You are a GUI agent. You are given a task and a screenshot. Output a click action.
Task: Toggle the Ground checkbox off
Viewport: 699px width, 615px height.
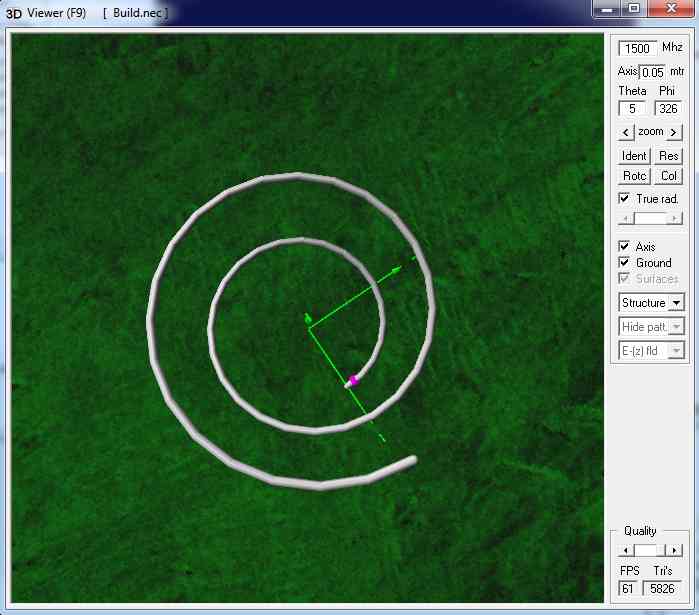[x=625, y=263]
